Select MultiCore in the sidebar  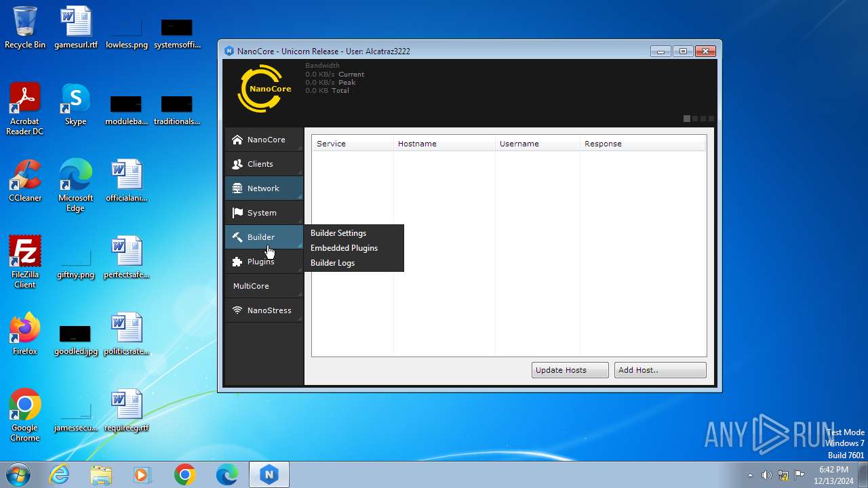tap(264, 286)
